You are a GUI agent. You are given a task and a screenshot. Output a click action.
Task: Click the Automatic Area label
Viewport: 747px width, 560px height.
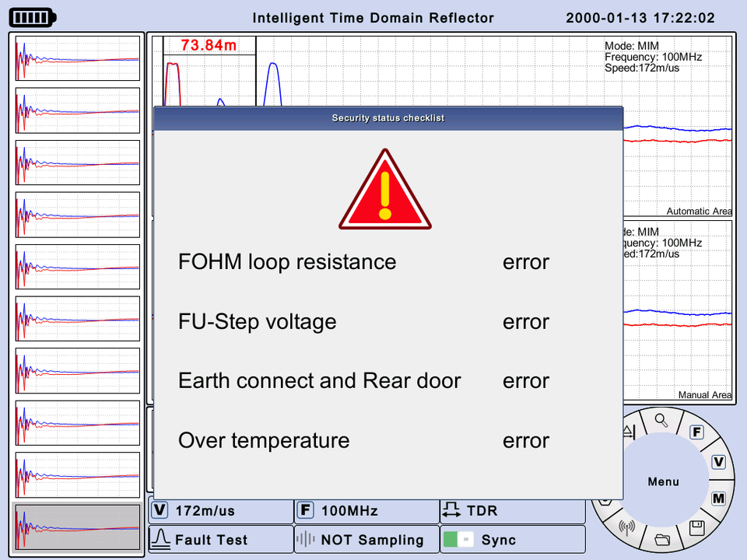(x=699, y=211)
